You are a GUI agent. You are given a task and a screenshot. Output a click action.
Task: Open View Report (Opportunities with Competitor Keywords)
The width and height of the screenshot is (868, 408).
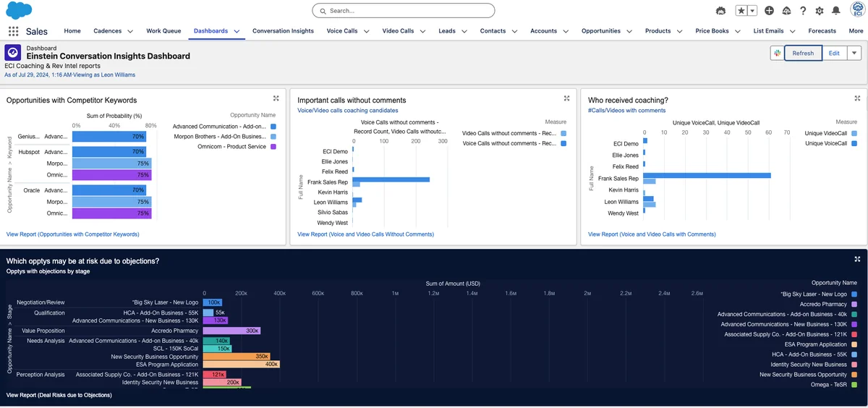point(72,234)
